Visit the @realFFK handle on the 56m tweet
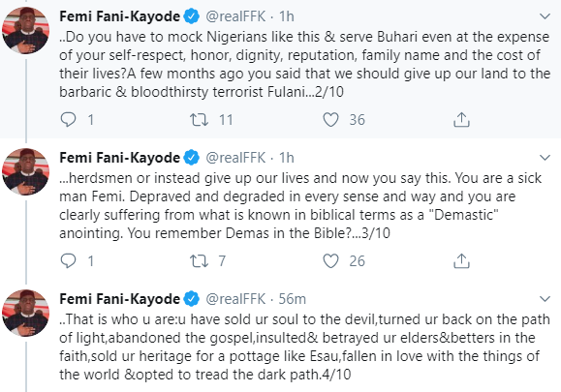Image resolution: width=561 pixels, height=392 pixels. pos(235,299)
